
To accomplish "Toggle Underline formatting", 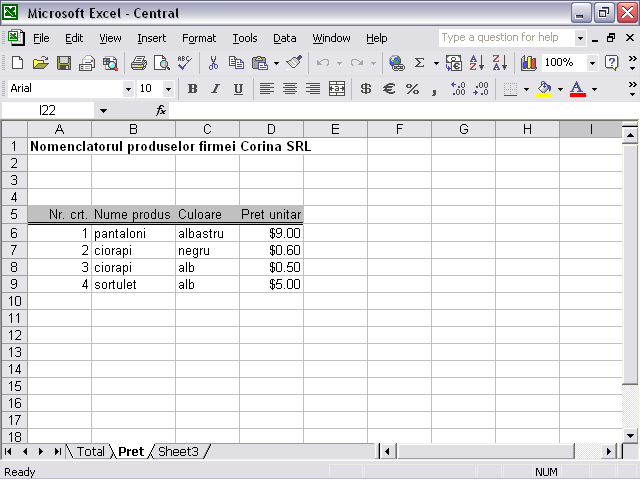I will point(238,89).
